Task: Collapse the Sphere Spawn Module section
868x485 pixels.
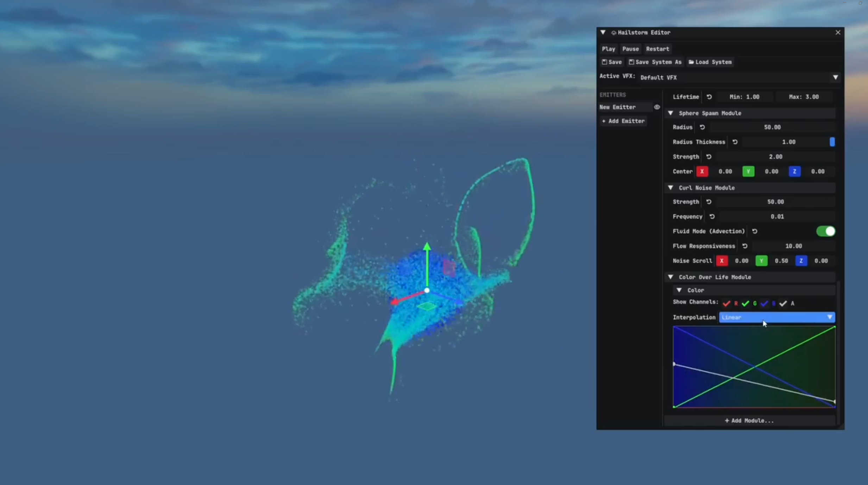Action: click(x=671, y=113)
